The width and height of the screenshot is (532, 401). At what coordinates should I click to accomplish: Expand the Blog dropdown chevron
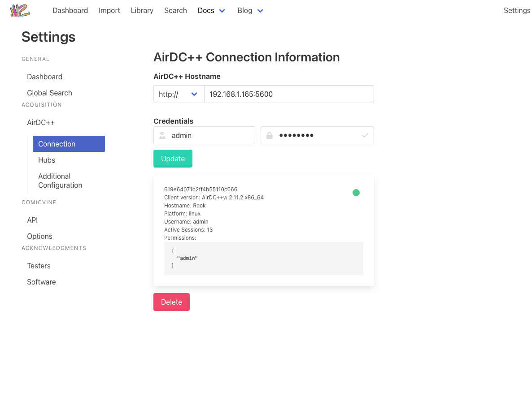260,11
